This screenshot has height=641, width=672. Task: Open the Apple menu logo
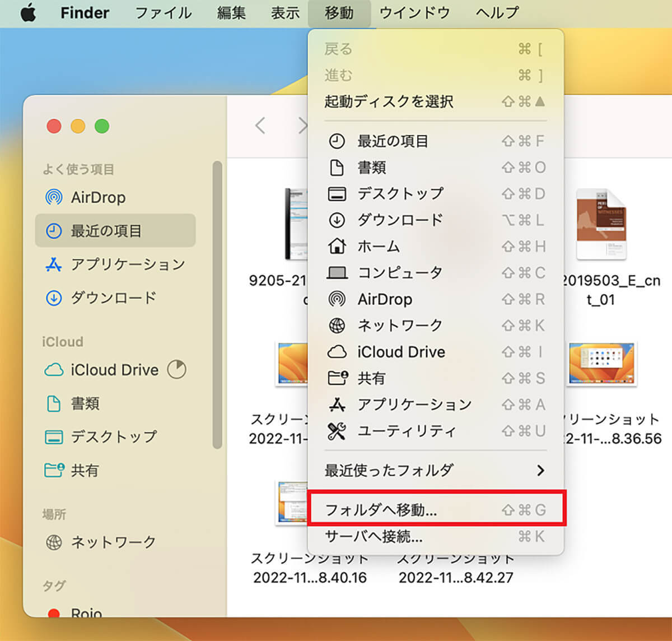pyautogui.click(x=28, y=13)
